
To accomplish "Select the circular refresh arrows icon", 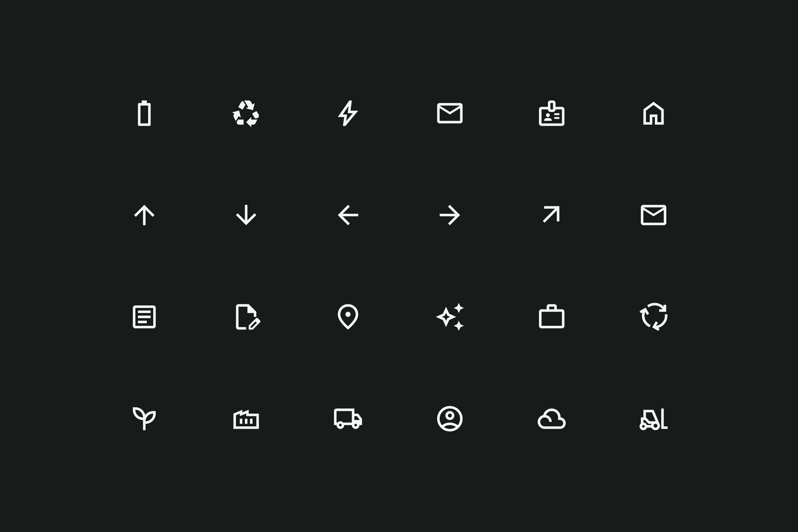I will click(x=653, y=317).
